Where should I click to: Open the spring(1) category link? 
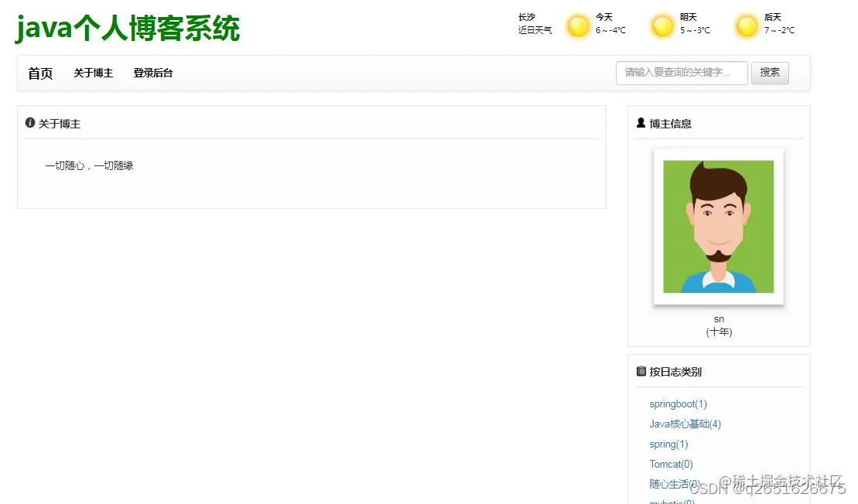(x=668, y=444)
